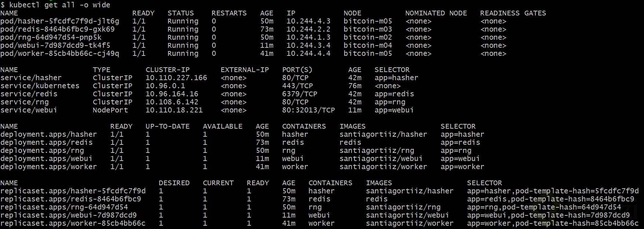Click the deployment.apps/worker entry
Viewport: 644px width, 229px height.
(x=48, y=167)
